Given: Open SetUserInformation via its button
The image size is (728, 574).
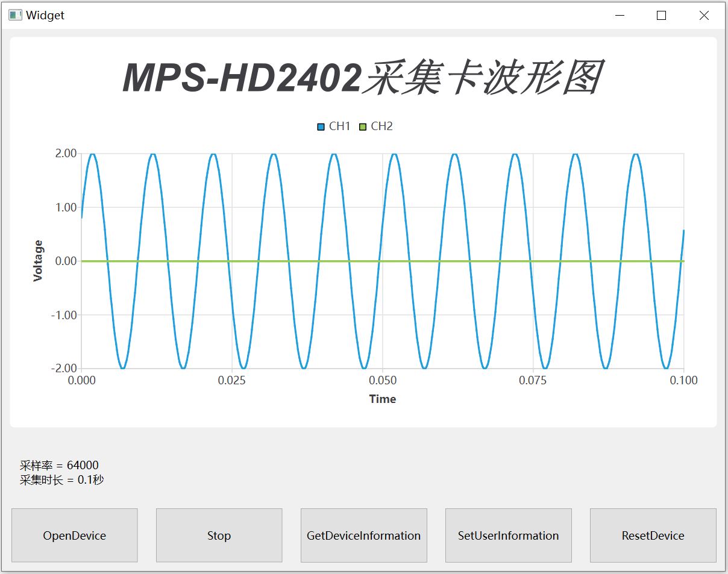Looking at the screenshot, I should pos(508,535).
